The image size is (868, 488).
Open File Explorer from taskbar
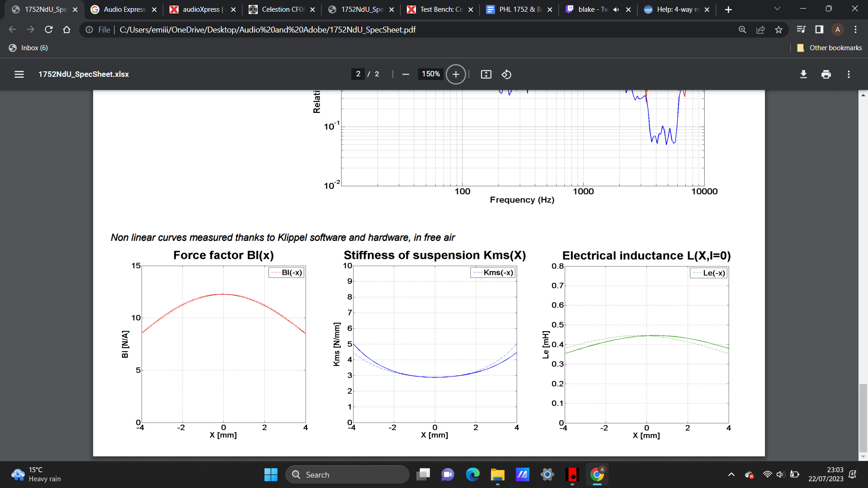497,474
